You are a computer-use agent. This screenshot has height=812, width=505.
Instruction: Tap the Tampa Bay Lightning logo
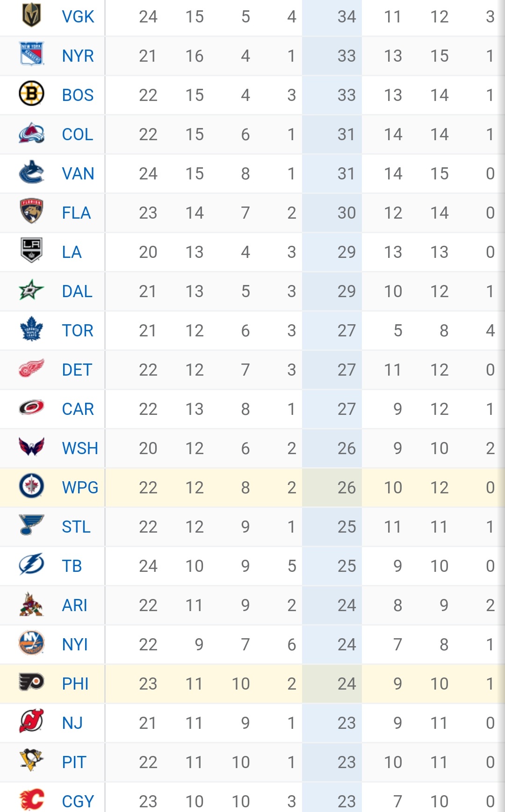click(31, 564)
